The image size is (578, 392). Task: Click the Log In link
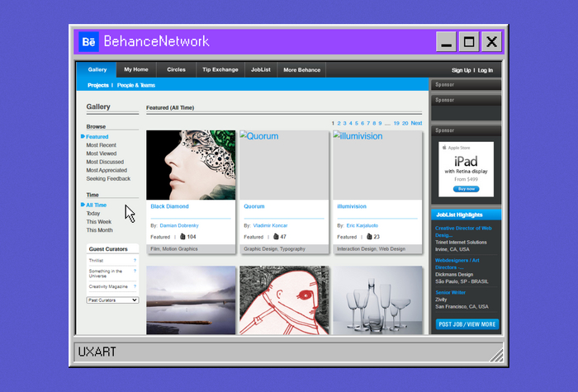click(486, 70)
